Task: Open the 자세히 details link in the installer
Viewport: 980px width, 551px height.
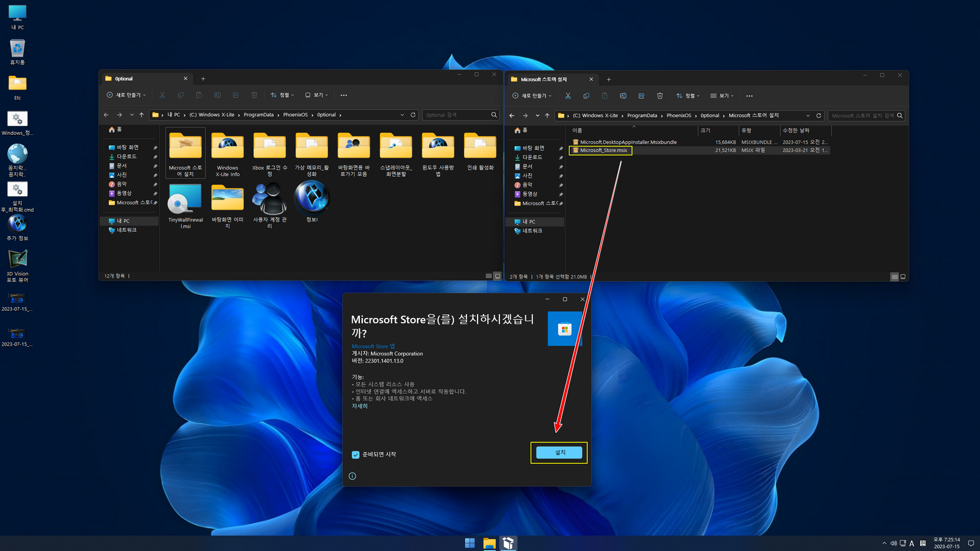Action: point(359,406)
